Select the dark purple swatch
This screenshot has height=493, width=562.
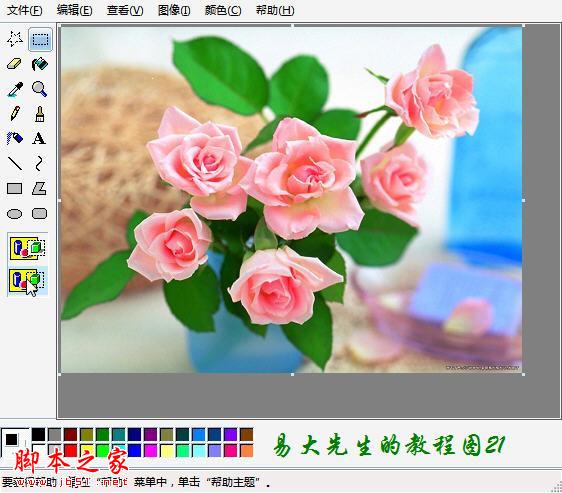(x=151, y=435)
